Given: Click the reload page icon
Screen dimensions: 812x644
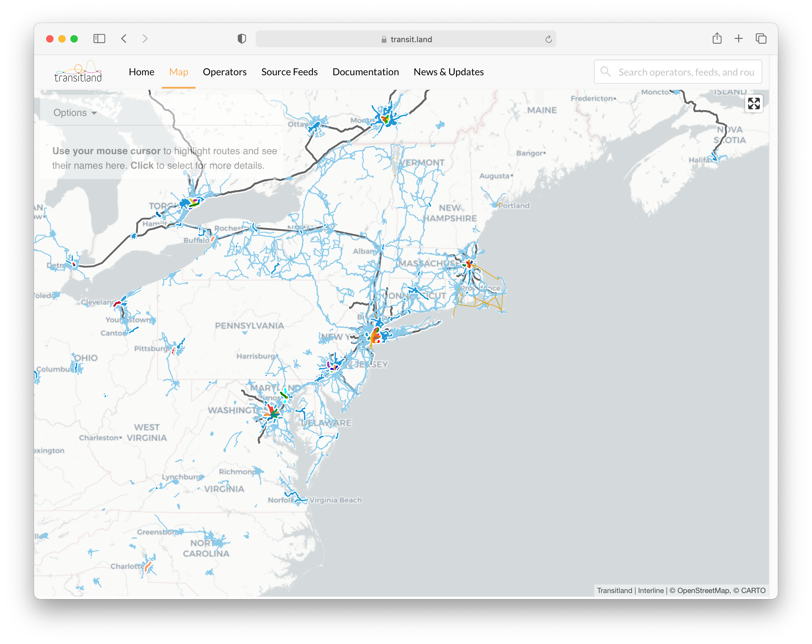Looking at the screenshot, I should point(548,39).
